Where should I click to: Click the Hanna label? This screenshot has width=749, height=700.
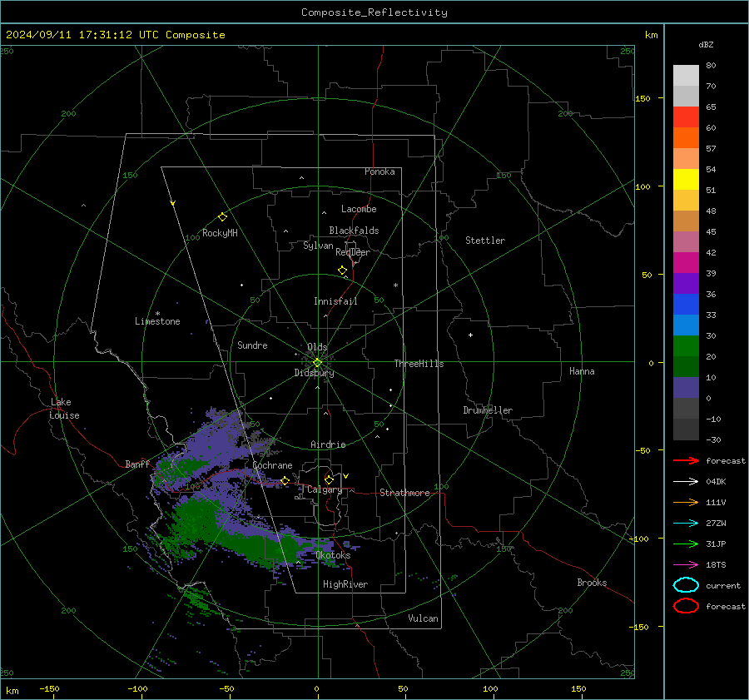coord(582,371)
